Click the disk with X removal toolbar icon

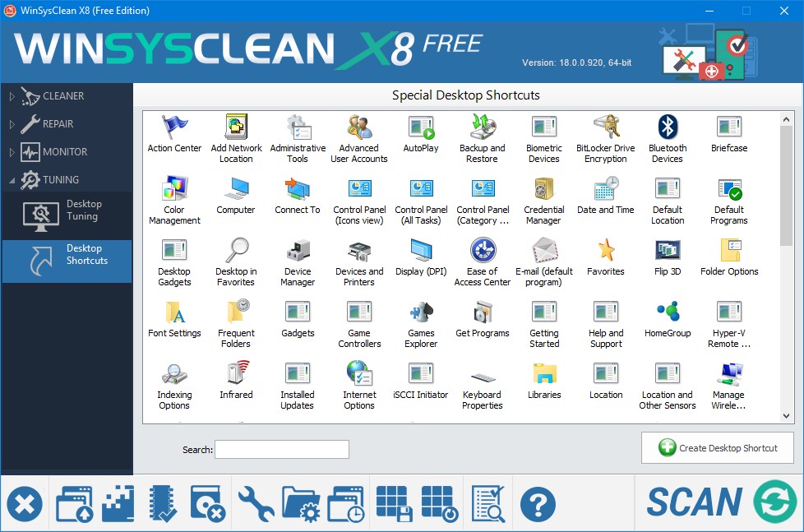pos(208,504)
